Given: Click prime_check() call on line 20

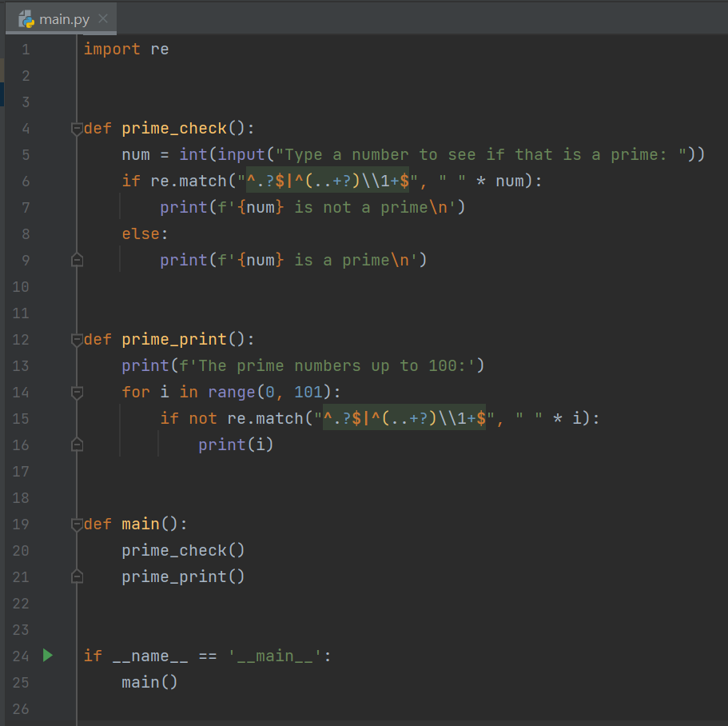Looking at the screenshot, I should point(183,550).
